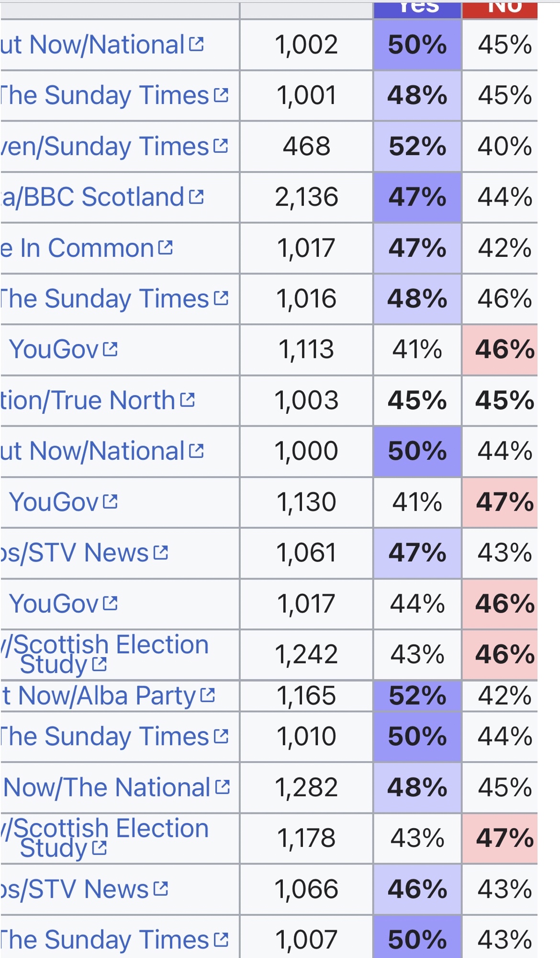Open YouGov link with 1,017 sample size
Screen dimensions: 560x958
54,603
